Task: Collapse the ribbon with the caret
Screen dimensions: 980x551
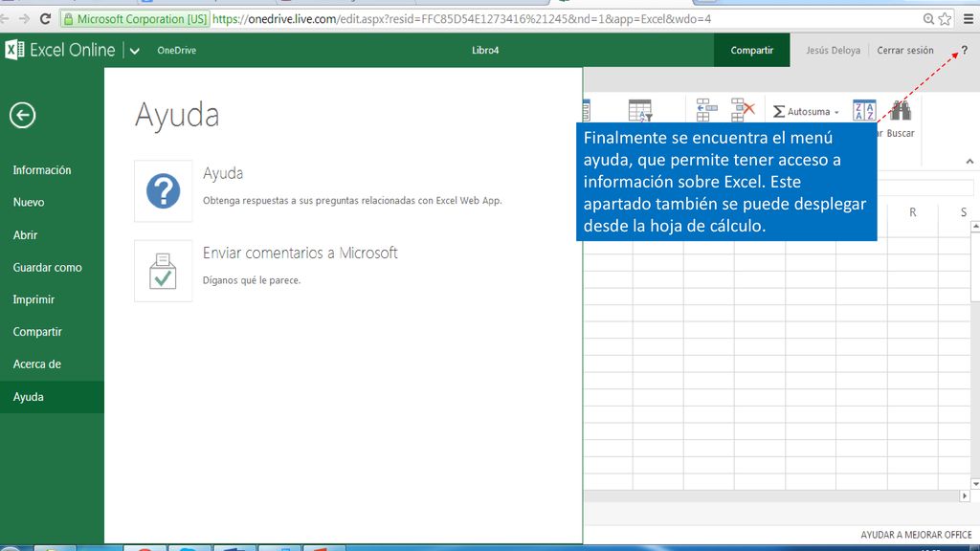Action: pyautogui.click(x=969, y=161)
